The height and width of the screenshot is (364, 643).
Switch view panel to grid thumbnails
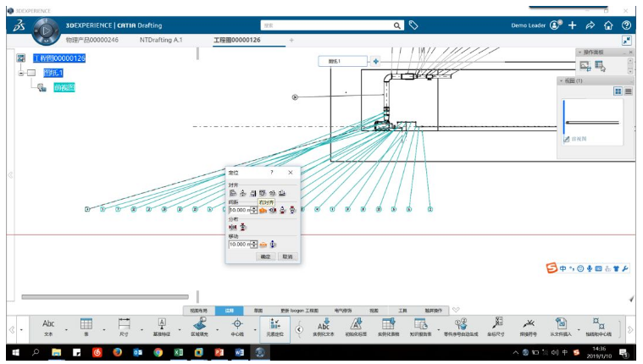point(618,91)
